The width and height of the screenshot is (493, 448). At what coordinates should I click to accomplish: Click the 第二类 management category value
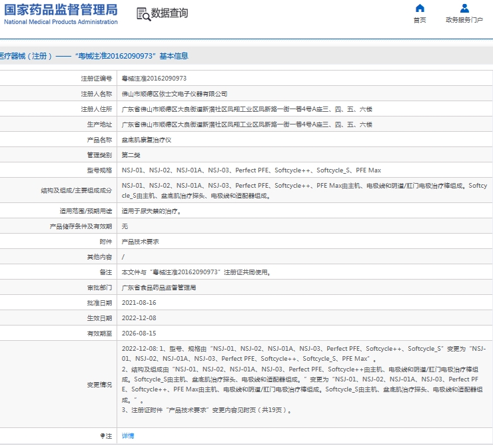131,155
